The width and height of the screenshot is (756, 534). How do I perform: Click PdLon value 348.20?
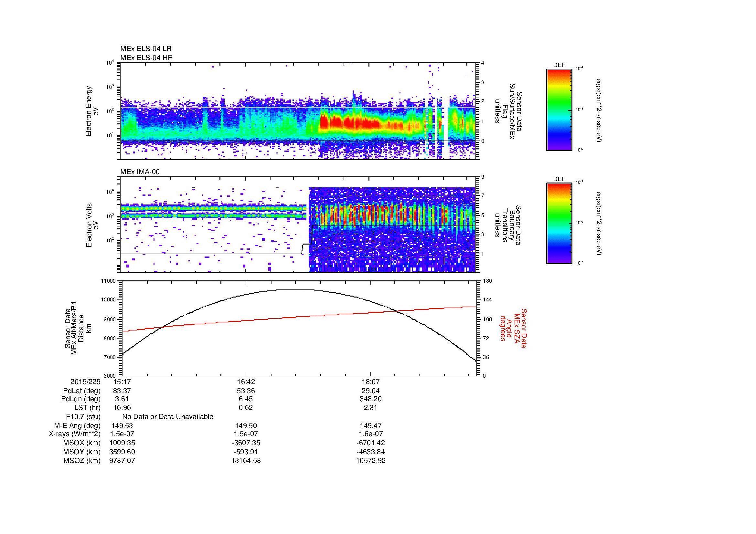coord(371,399)
